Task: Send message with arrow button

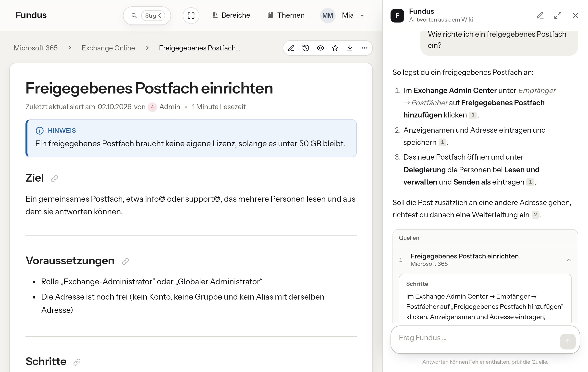Action: click(568, 341)
